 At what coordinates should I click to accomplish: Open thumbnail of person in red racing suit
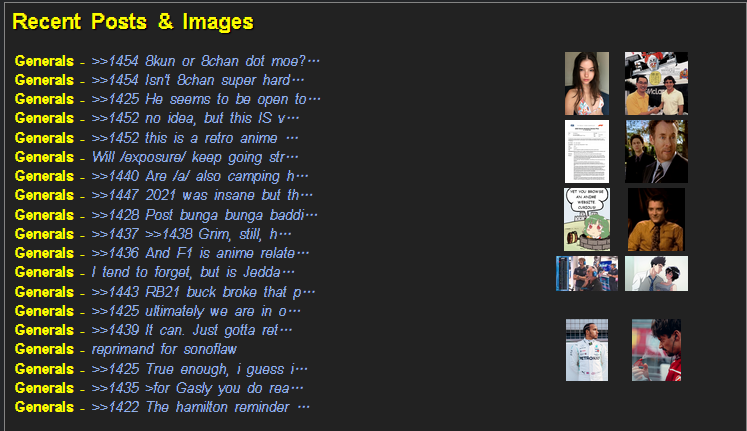[x=656, y=350]
